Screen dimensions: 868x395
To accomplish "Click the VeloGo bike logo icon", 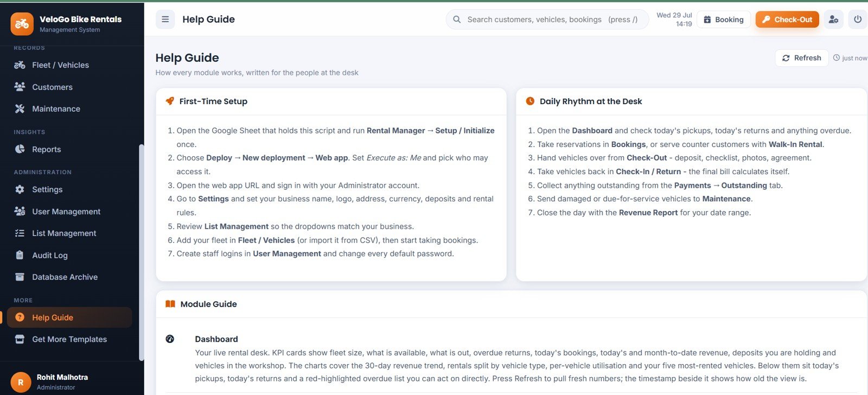I will pos(22,24).
